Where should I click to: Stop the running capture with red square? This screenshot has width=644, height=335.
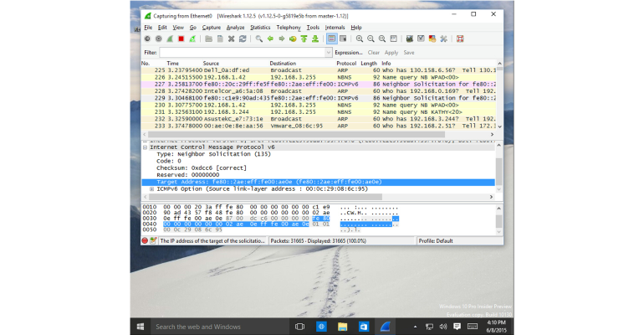(x=181, y=39)
